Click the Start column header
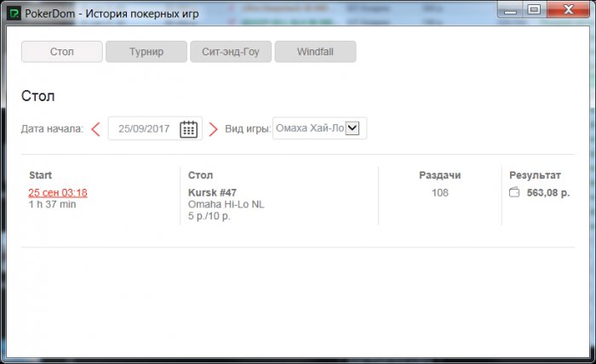596x364 pixels. coord(40,175)
